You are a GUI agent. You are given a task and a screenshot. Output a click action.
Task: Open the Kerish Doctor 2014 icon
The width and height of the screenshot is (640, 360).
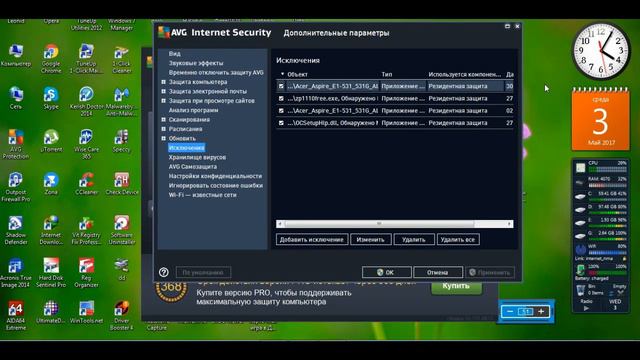pos(86,101)
